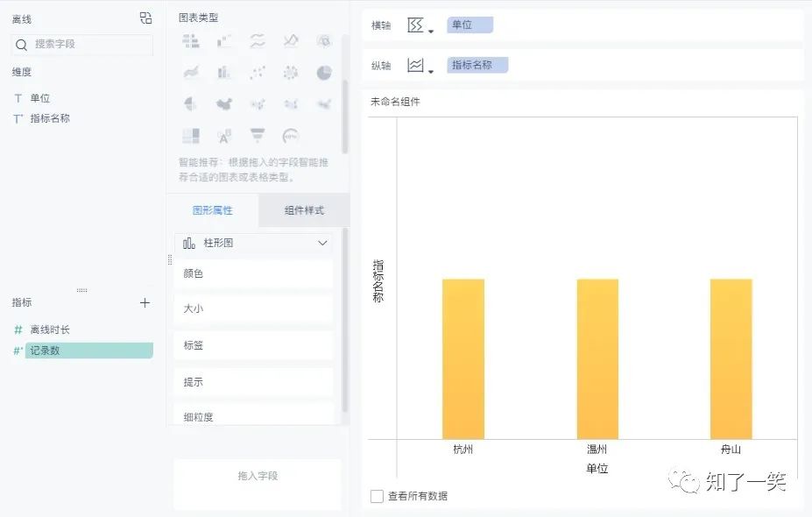Click the 舟山 axis label

point(731,450)
